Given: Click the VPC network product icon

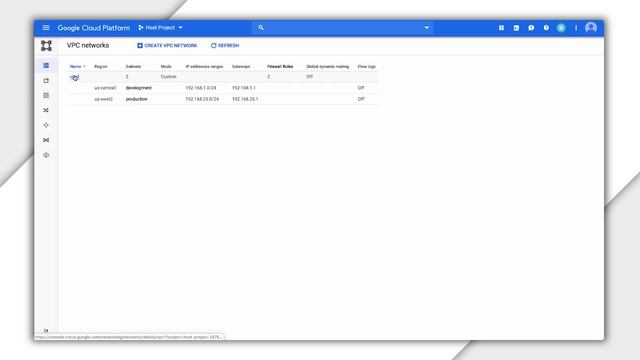Looking at the screenshot, I should click(46, 45).
